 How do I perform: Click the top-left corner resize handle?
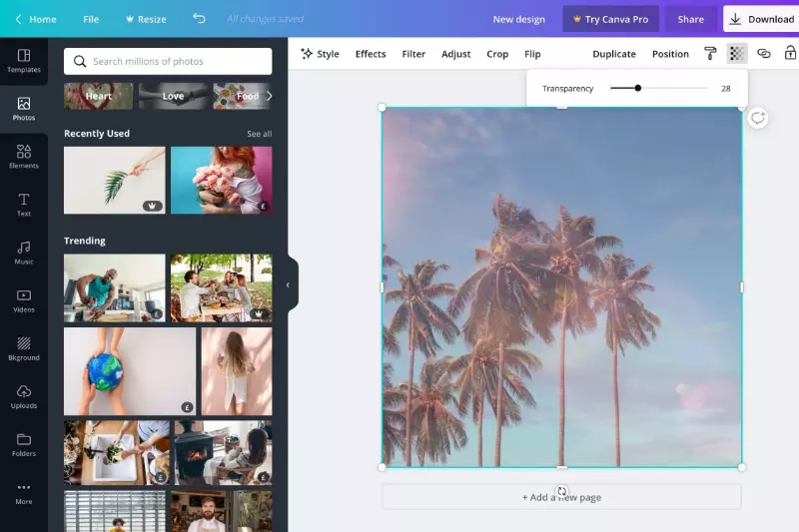pos(382,108)
